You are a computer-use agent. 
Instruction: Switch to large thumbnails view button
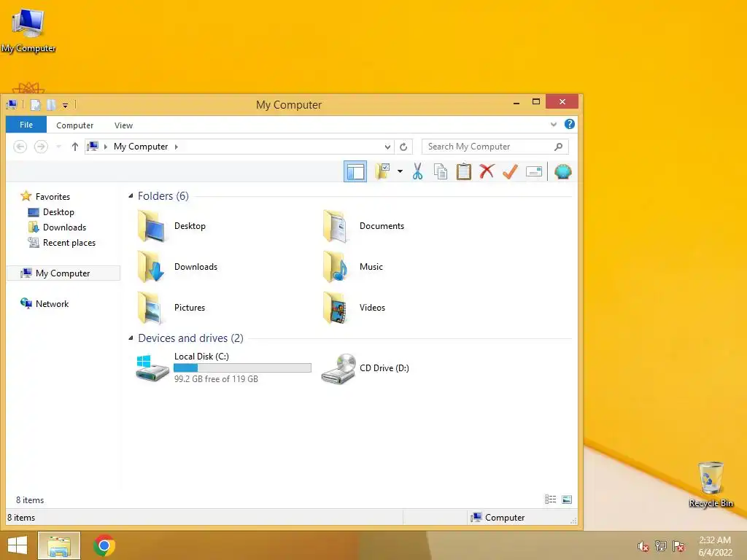567,499
